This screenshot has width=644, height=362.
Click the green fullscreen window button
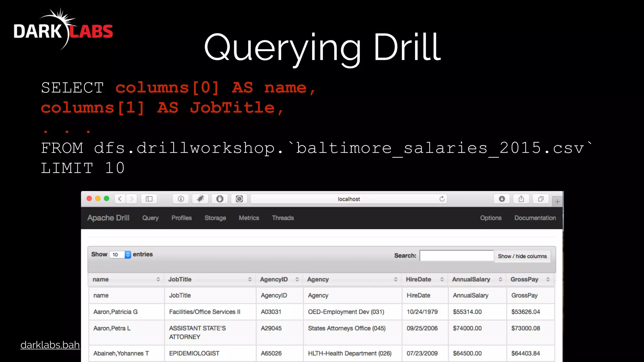click(107, 199)
